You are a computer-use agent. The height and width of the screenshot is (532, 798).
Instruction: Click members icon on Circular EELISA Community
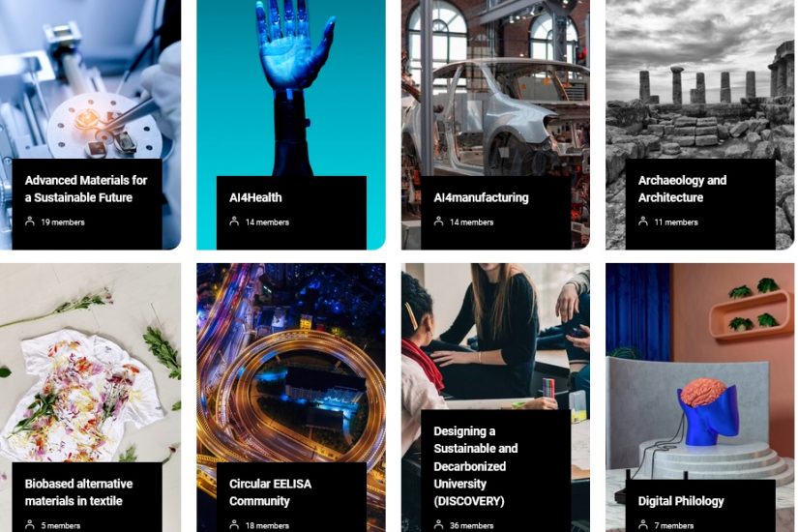pos(234,525)
